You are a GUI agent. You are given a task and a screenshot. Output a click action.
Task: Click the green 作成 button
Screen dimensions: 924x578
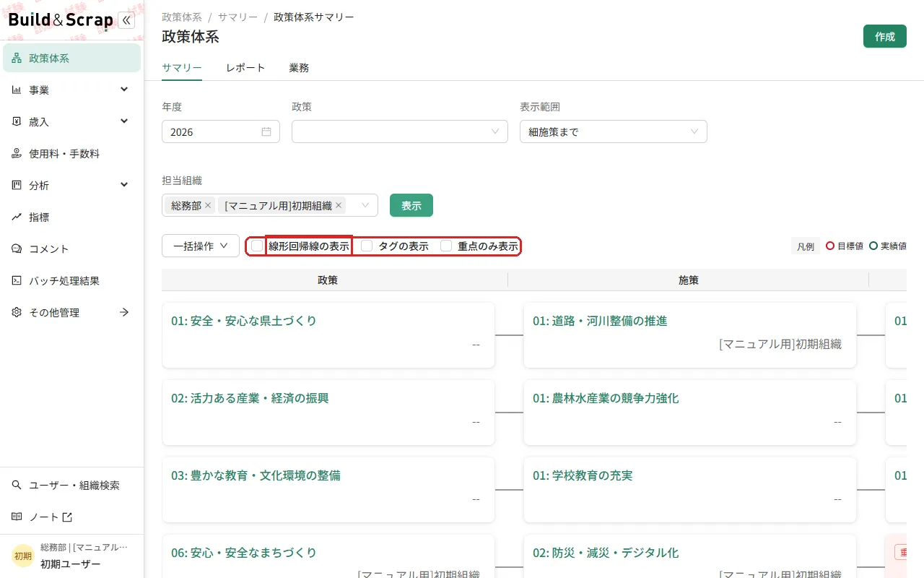[885, 37]
